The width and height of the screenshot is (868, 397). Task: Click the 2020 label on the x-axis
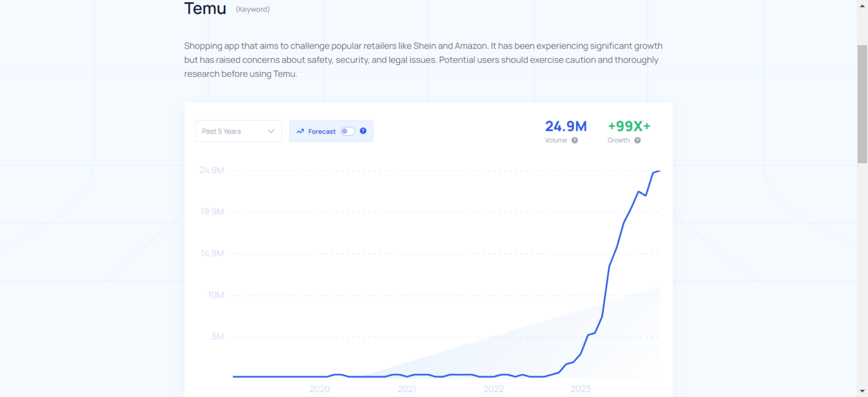[x=320, y=389]
